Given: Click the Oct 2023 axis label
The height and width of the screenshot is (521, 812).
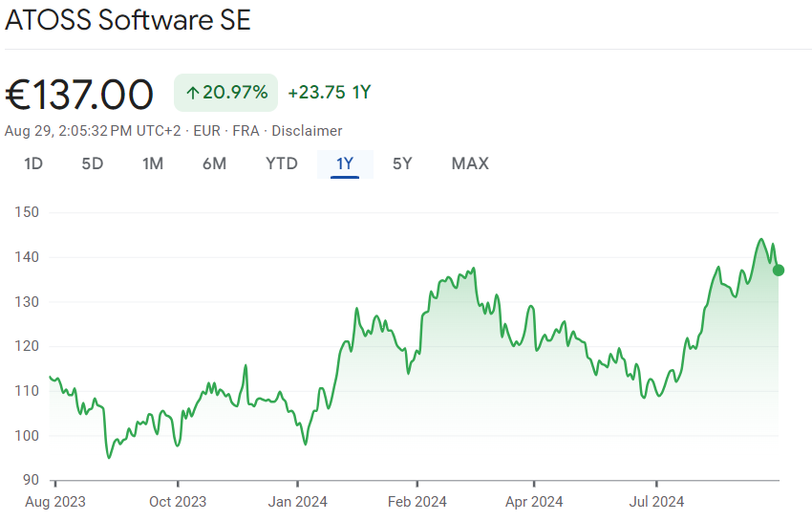Looking at the screenshot, I should (x=178, y=502).
